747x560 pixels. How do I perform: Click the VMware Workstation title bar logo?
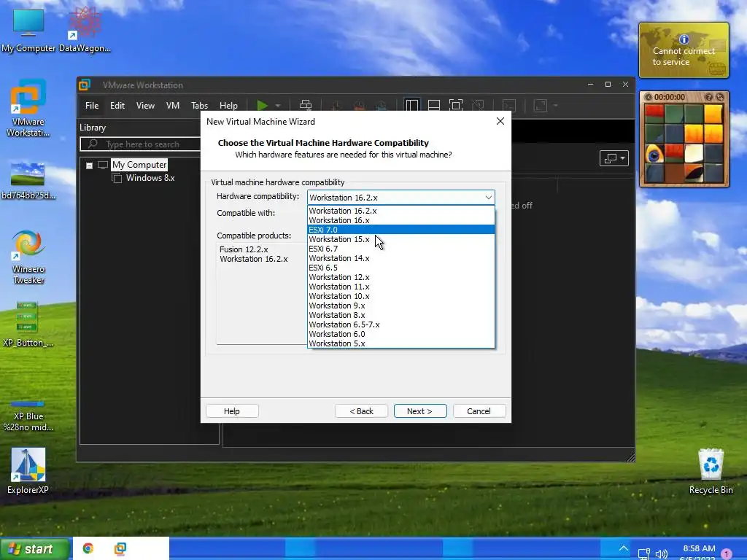[85, 85]
